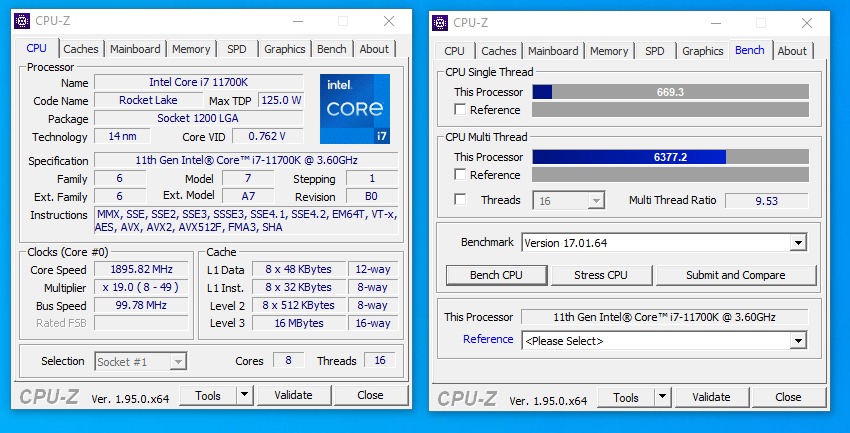Click the Multiplier value x 19.0 ( 8 - 49 )
Screen dimensions: 850x433
point(141,287)
